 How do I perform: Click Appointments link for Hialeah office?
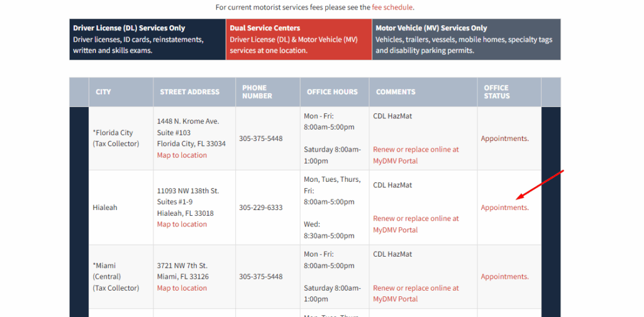click(505, 208)
